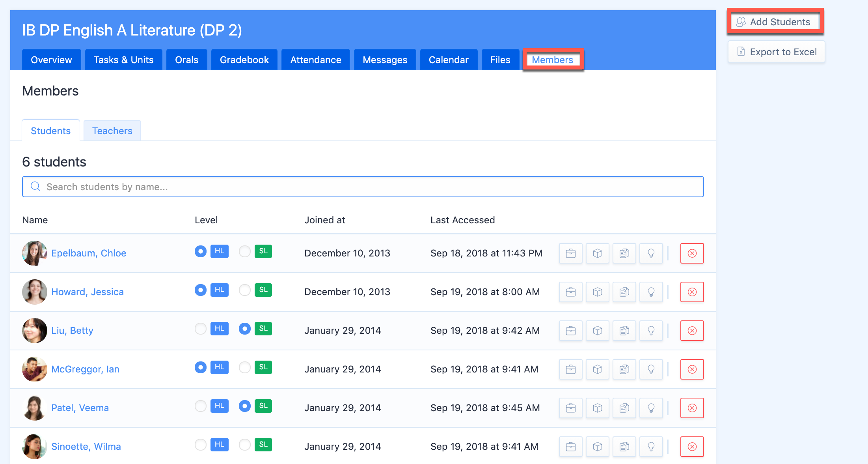Set Sinoette, Wilma to SL level
The width and height of the screenshot is (868, 464).
click(x=244, y=445)
